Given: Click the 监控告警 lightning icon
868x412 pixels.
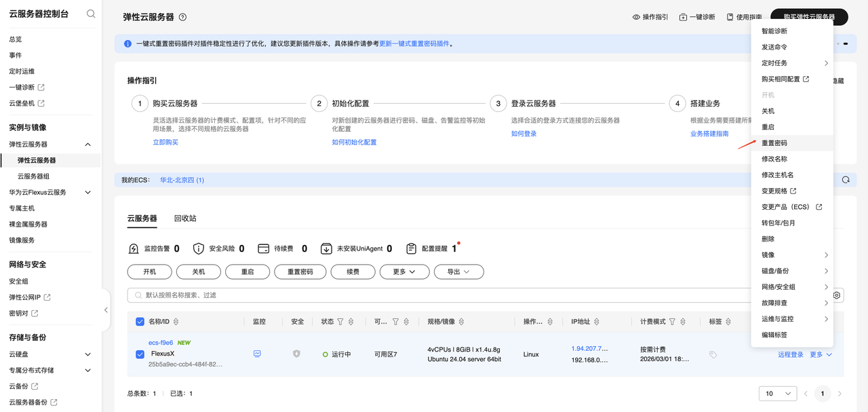Looking at the screenshot, I should pos(134,248).
